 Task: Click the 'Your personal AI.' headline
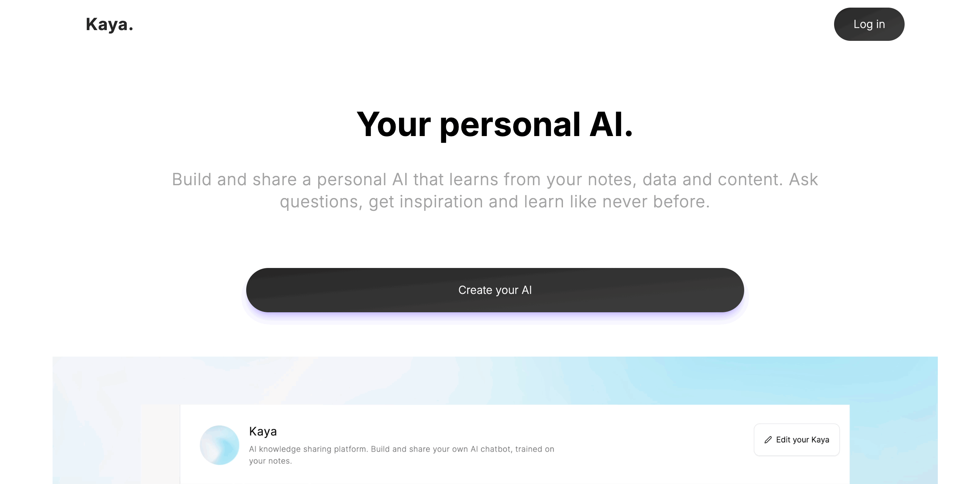(494, 125)
